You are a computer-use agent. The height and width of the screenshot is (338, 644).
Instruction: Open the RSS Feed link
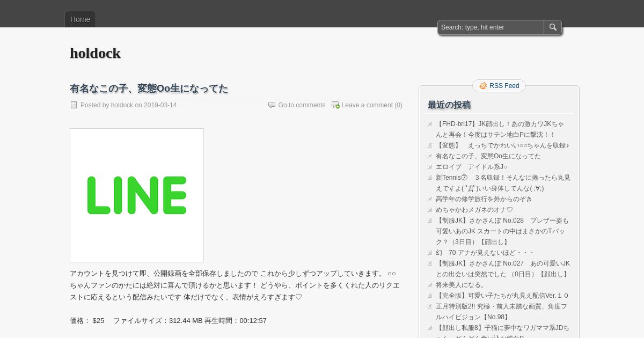[504, 86]
